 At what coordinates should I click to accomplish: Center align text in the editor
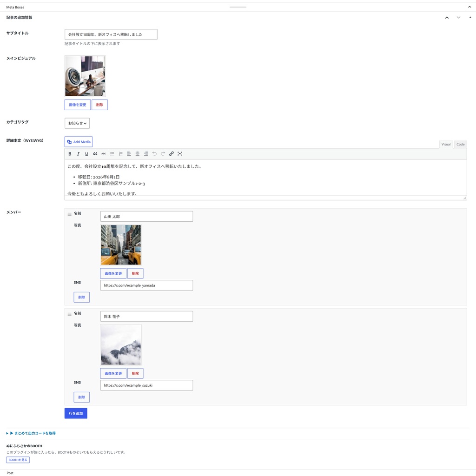point(138,154)
